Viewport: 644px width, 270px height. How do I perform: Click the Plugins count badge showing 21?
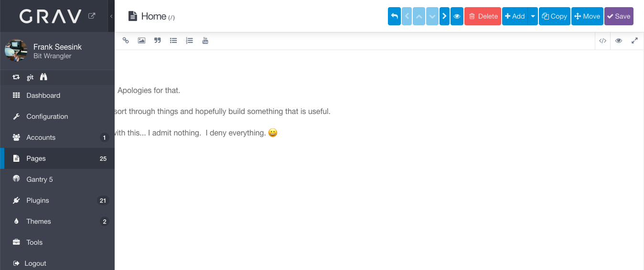[103, 201]
